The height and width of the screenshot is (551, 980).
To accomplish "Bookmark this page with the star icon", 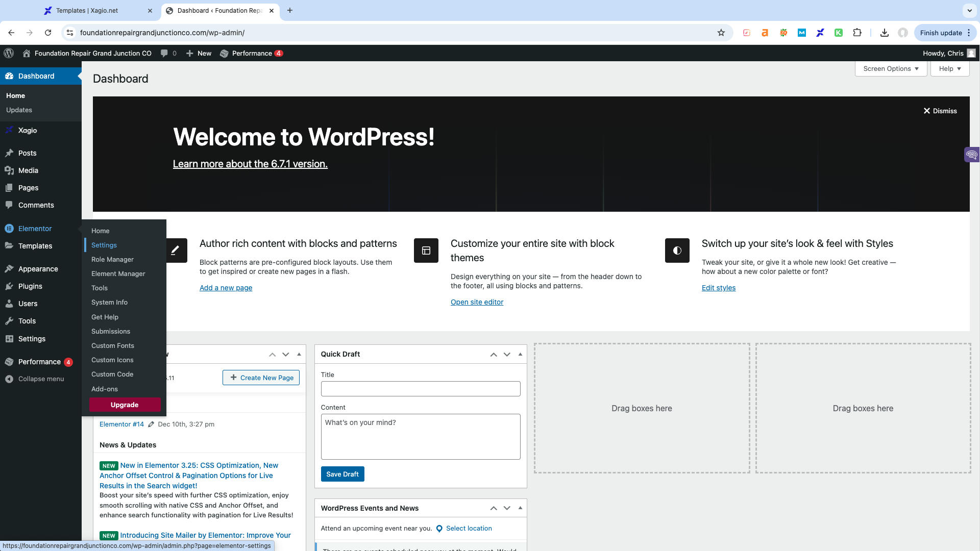I will coord(721,33).
